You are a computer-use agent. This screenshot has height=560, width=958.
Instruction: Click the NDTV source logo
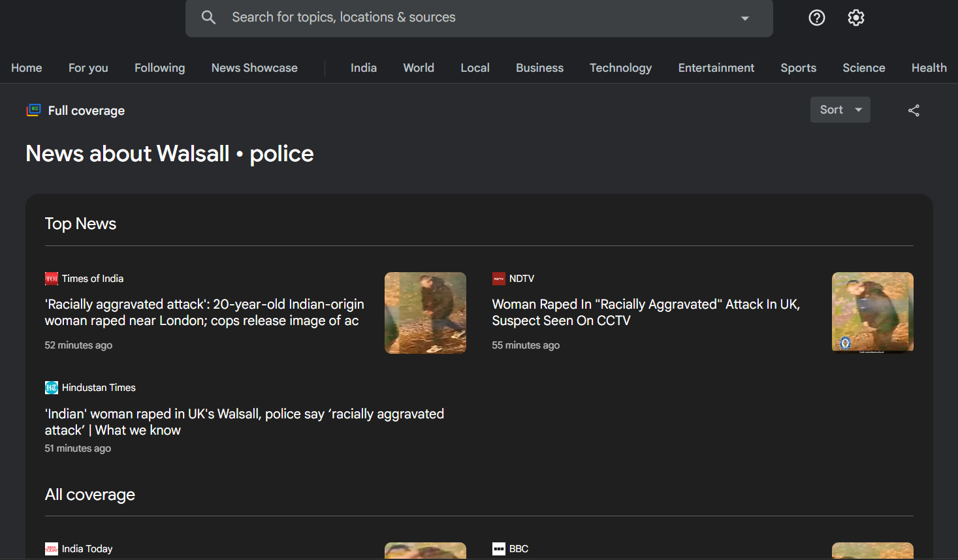[499, 279]
